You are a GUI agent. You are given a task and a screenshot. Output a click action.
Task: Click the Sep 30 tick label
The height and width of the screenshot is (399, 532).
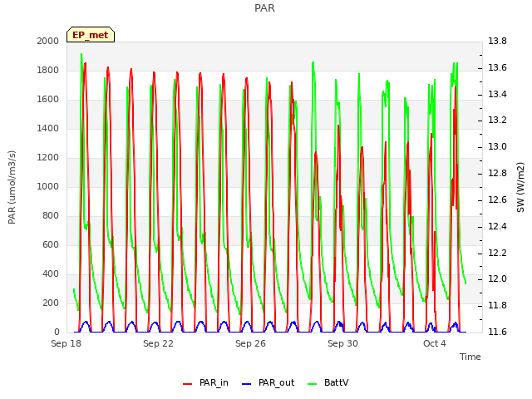[342, 343]
